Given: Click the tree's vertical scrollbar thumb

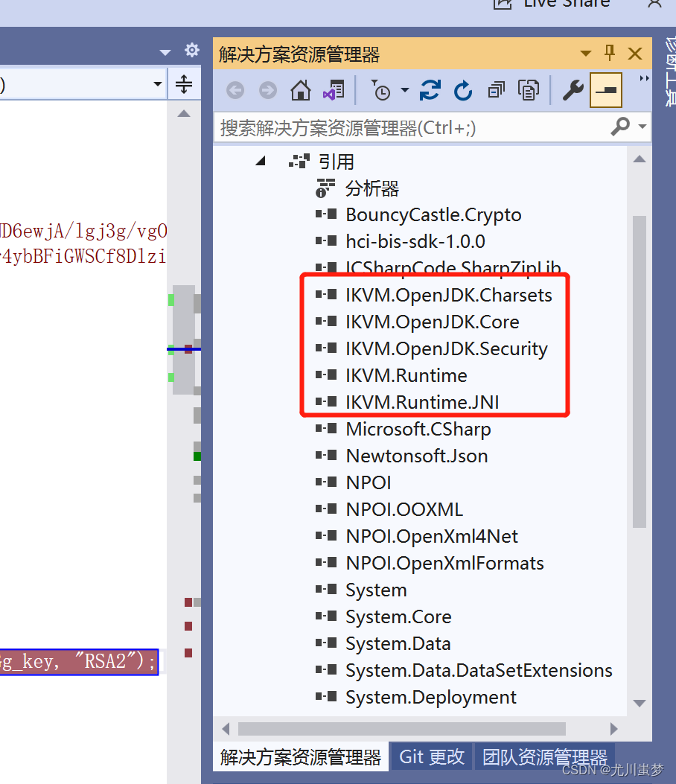Looking at the screenshot, I should coord(640,372).
